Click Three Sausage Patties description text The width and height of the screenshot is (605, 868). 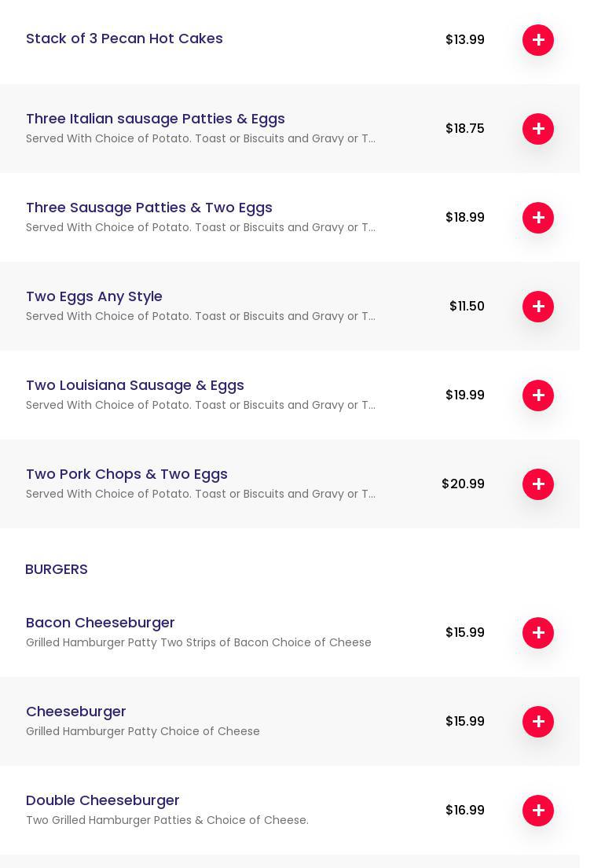coord(200,227)
